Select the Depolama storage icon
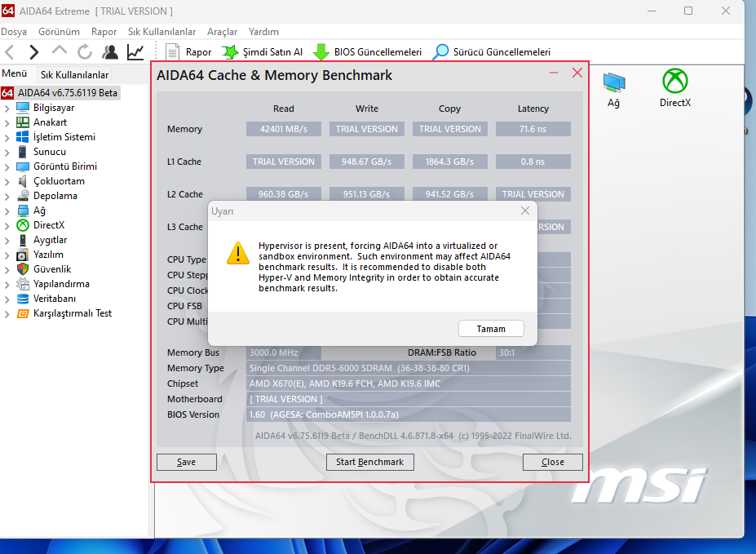 coord(23,195)
